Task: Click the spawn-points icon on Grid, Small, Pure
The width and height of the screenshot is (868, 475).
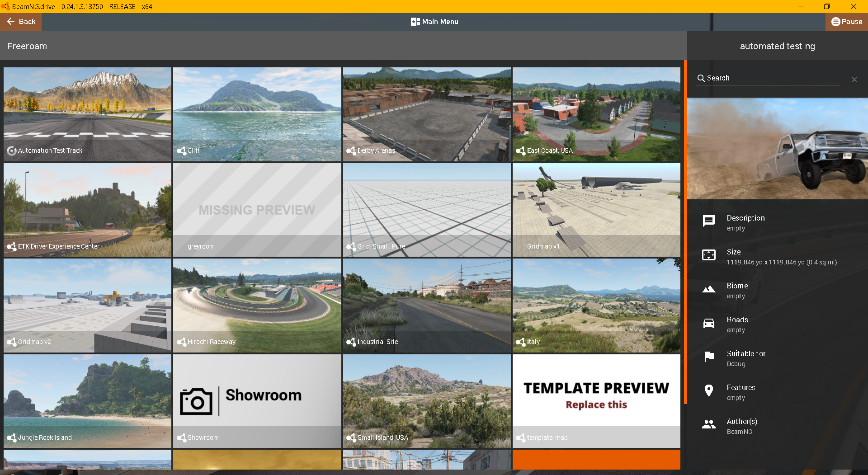Action: coord(351,246)
